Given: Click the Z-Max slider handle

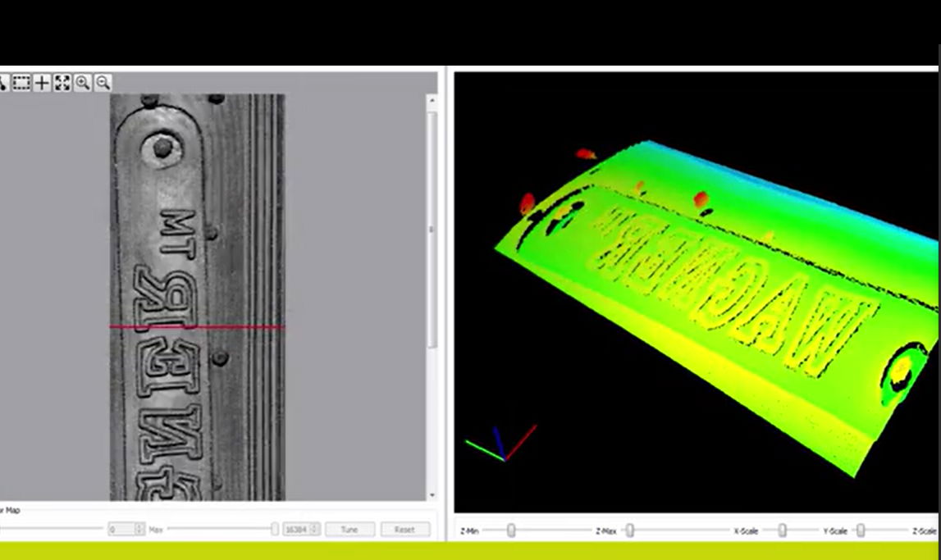Looking at the screenshot, I should tap(629, 530).
